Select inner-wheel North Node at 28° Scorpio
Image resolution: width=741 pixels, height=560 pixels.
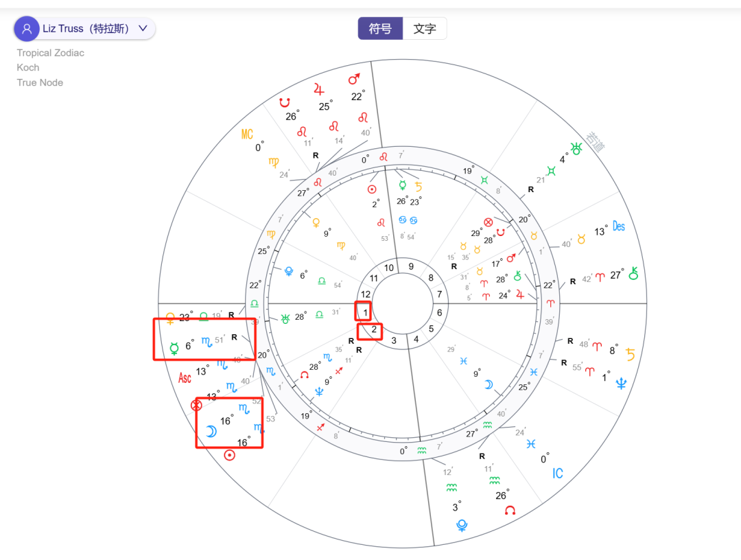pyautogui.click(x=305, y=375)
